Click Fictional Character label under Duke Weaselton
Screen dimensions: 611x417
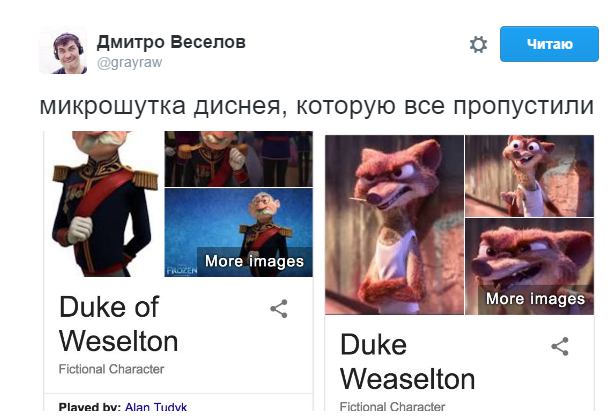coord(392,407)
